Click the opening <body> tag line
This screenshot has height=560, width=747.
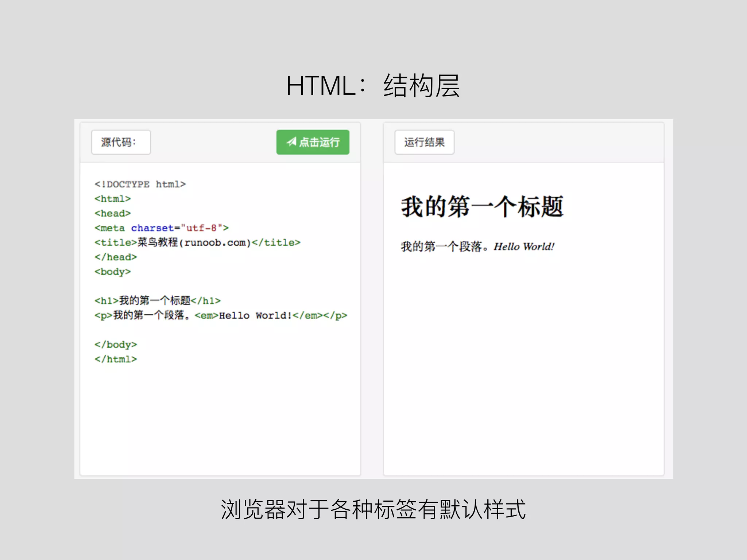(112, 272)
